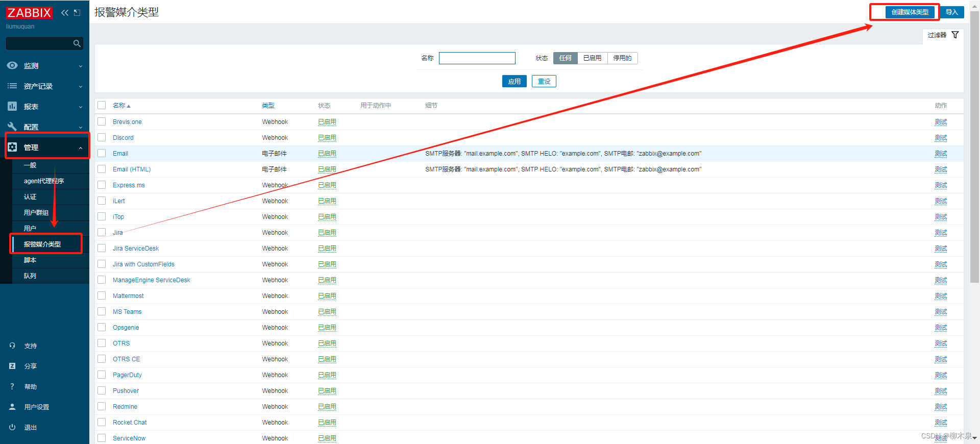Screen dimensions: 980x444
Task: Click 测试 link in Email row
Action: point(941,154)
